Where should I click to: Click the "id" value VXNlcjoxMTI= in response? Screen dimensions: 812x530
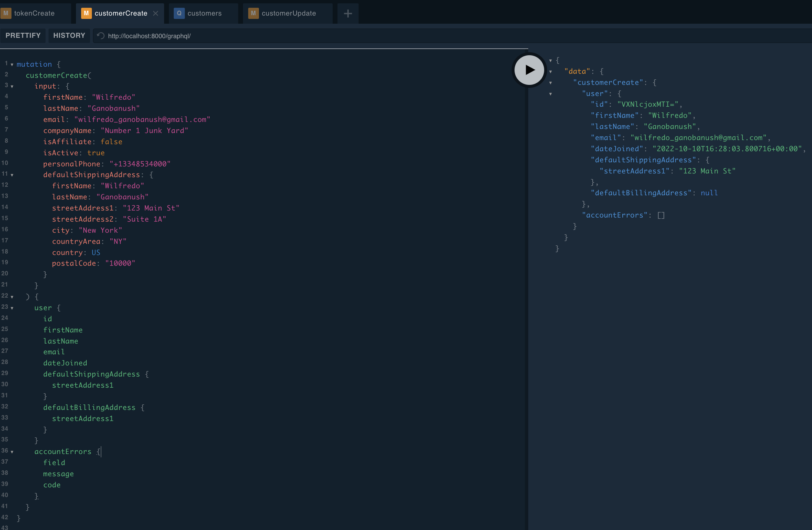(x=648, y=104)
